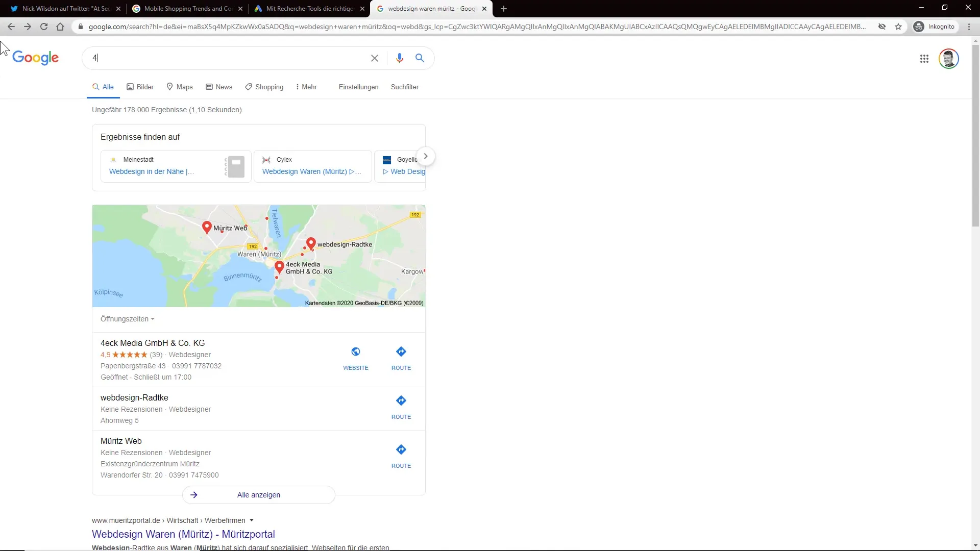This screenshot has width=980, height=551.
Task: Open the Müritz Web listing
Action: tap(121, 441)
